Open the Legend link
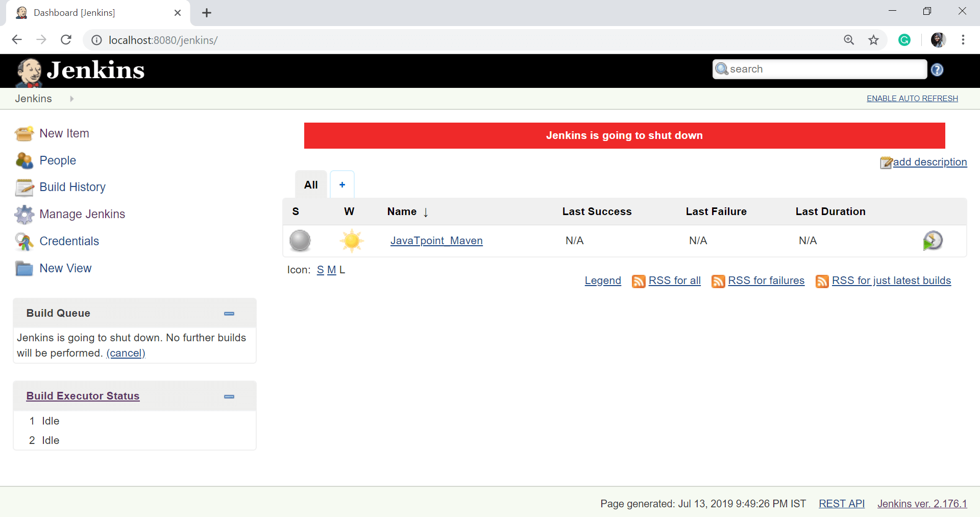980x517 pixels. 603,280
